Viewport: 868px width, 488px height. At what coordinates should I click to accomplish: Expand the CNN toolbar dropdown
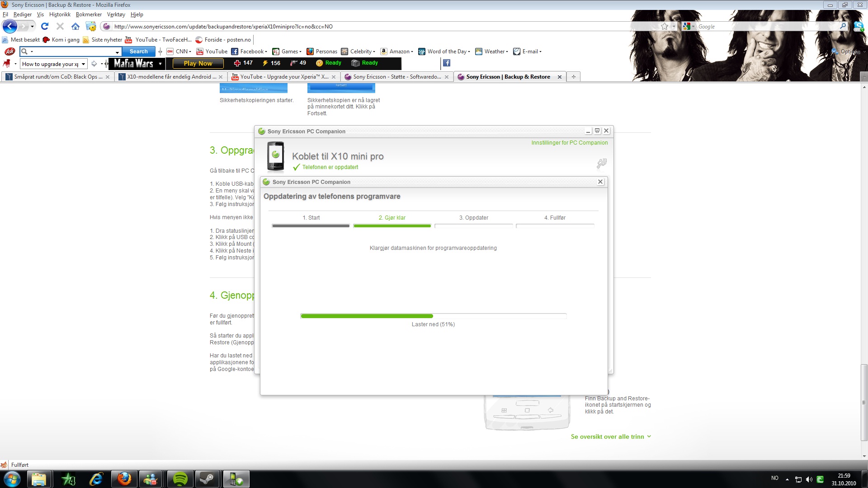[x=190, y=52]
